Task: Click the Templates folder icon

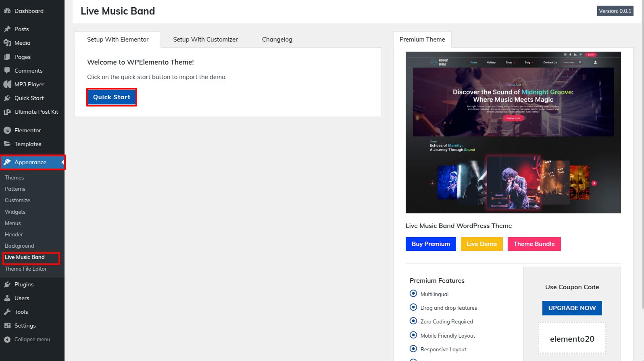Action: pyautogui.click(x=7, y=144)
